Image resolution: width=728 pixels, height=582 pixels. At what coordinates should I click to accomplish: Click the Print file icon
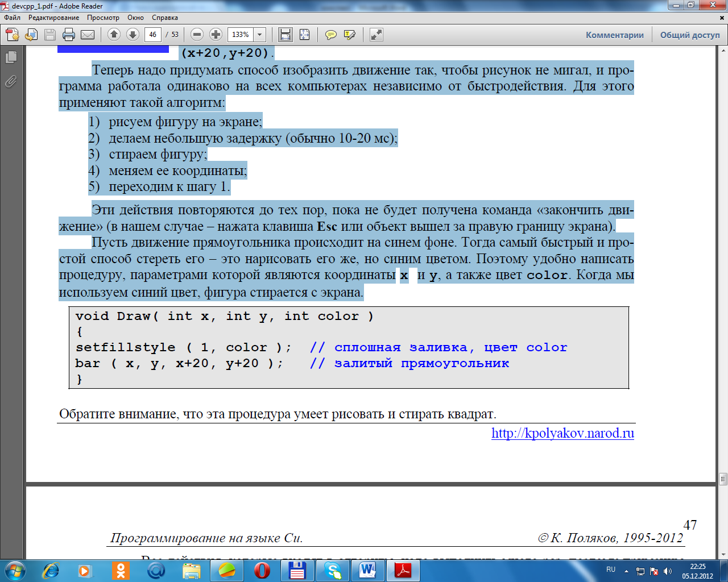point(69,35)
